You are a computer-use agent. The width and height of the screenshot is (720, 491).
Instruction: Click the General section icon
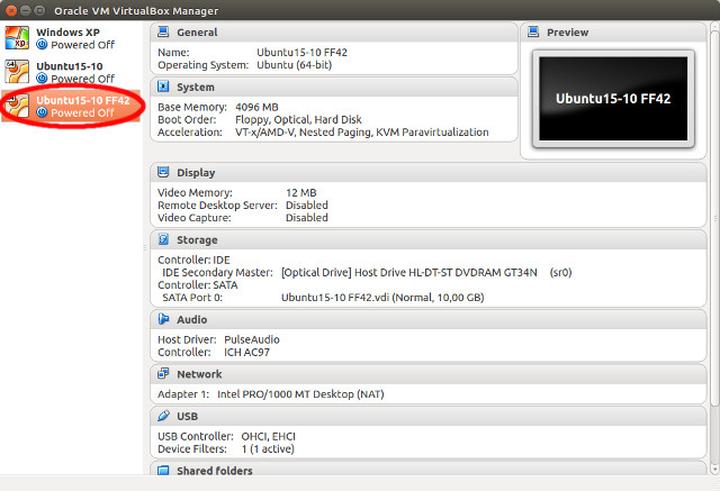click(163, 32)
